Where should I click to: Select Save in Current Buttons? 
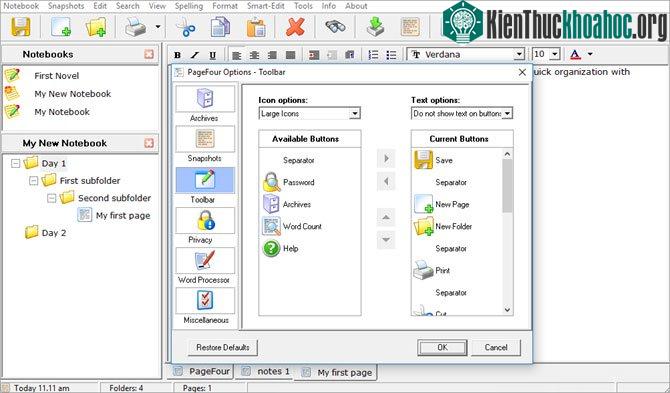(x=444, y=160)
